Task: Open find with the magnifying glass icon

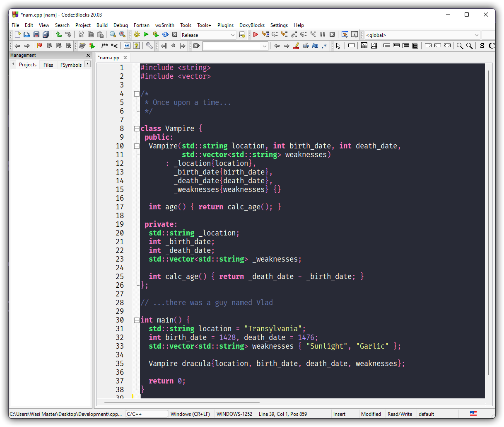Action: (x=112, y=35)
